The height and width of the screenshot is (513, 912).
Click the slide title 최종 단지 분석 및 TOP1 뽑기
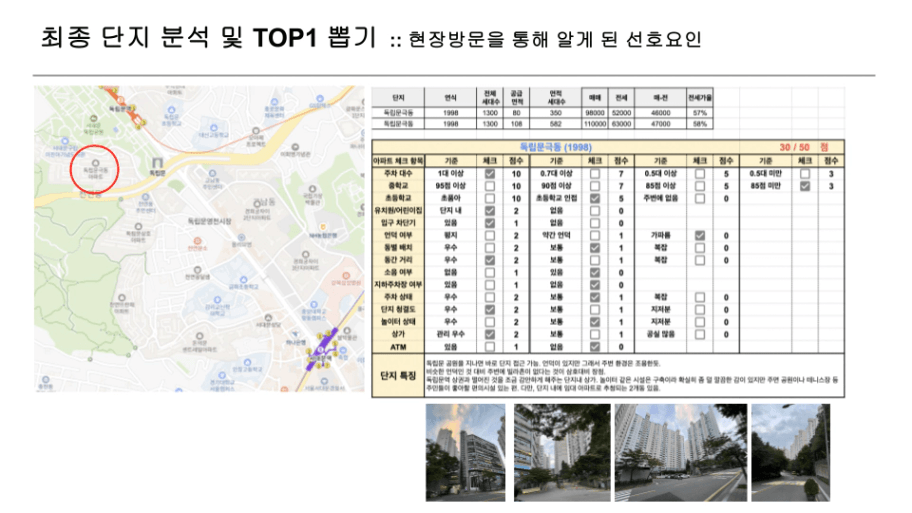(x=209, y=37)
